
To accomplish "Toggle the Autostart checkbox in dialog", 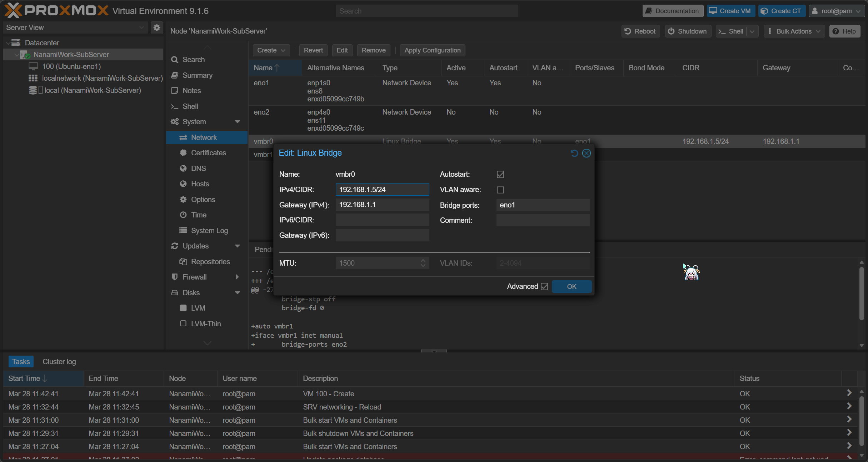I will 500,174.
